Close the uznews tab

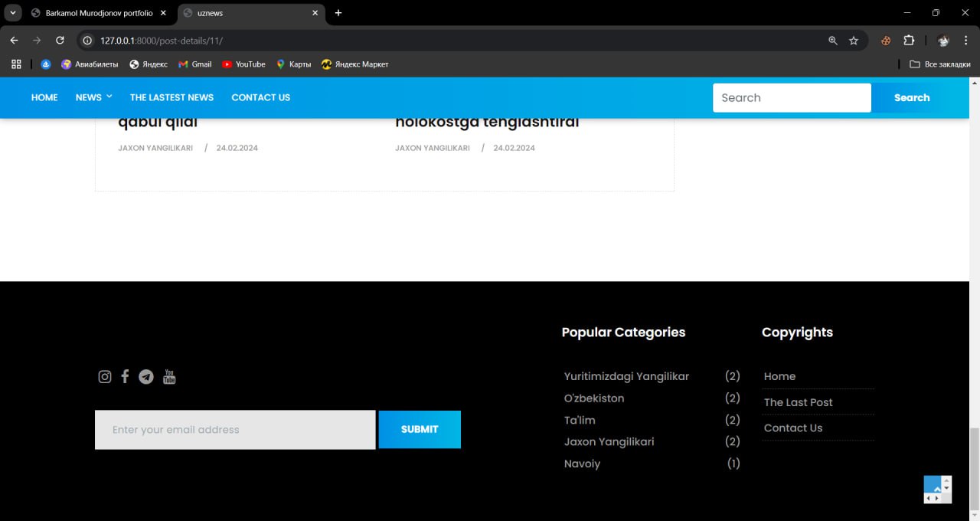315,13
